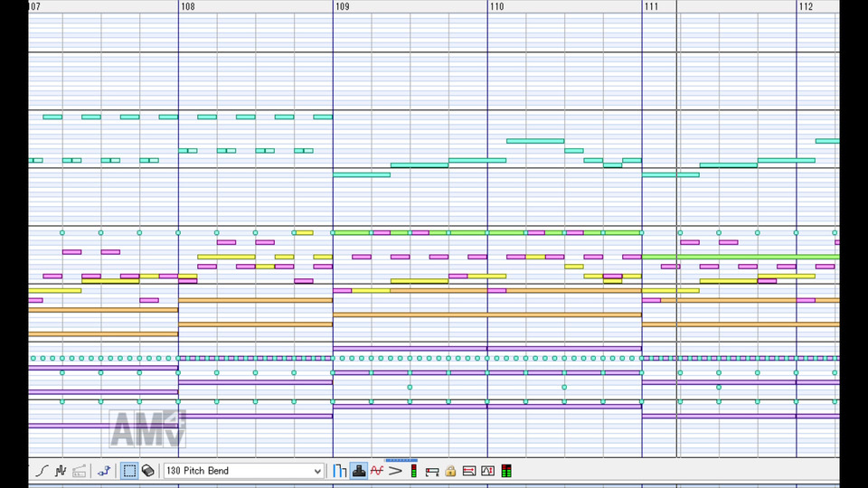Click measure 108 on the ruler
This screenshot has height=488, width=868.
(188, 6)
